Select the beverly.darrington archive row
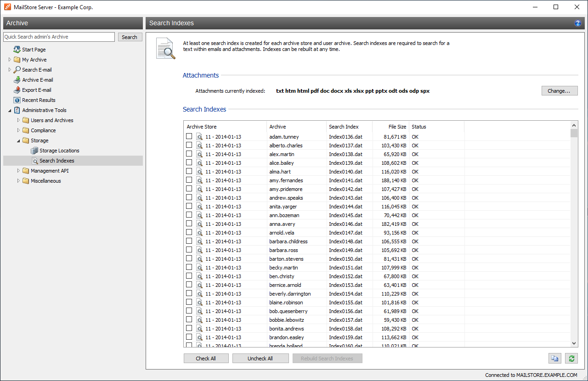Image resolution: width=588 pixels, height=381 pixels. coord(290,294)
